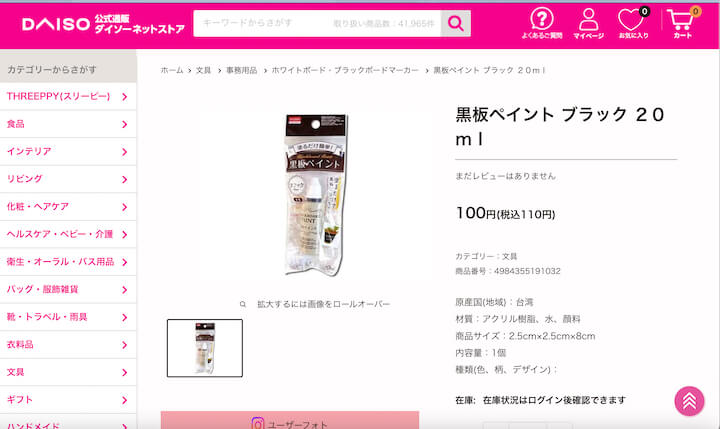This screenshot has width=720, height=429.
Task: Click the main product image
Action: pos(315,194)
